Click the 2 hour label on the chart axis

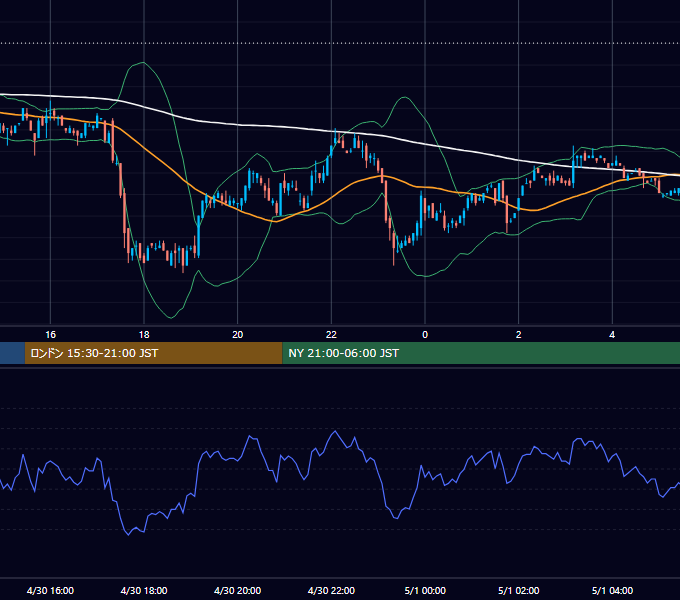tap(519, 335)
